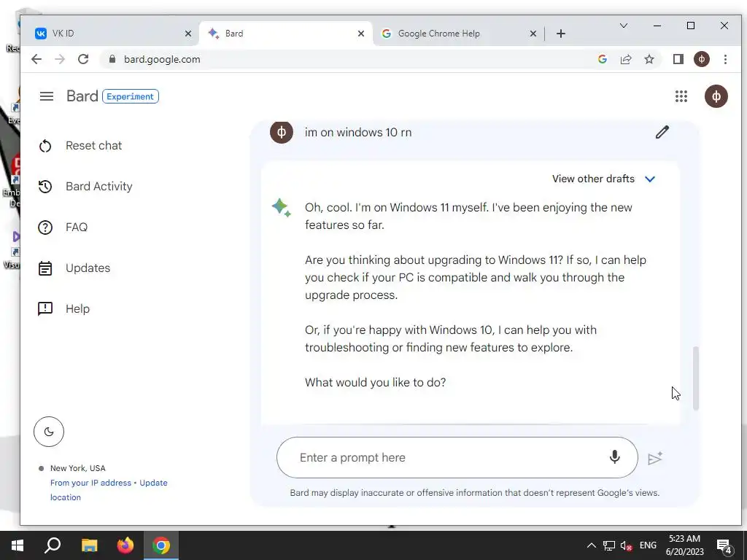Screen dimensions: 747x560
Task: Open the taskbar clock and date
Action: [684, 545]
